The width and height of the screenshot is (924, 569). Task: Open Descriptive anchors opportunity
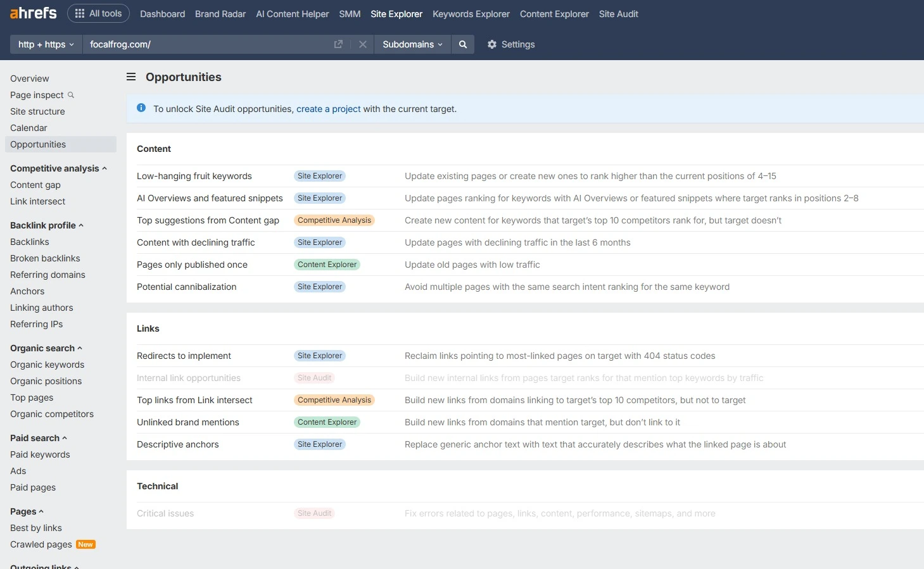point(178,444)
